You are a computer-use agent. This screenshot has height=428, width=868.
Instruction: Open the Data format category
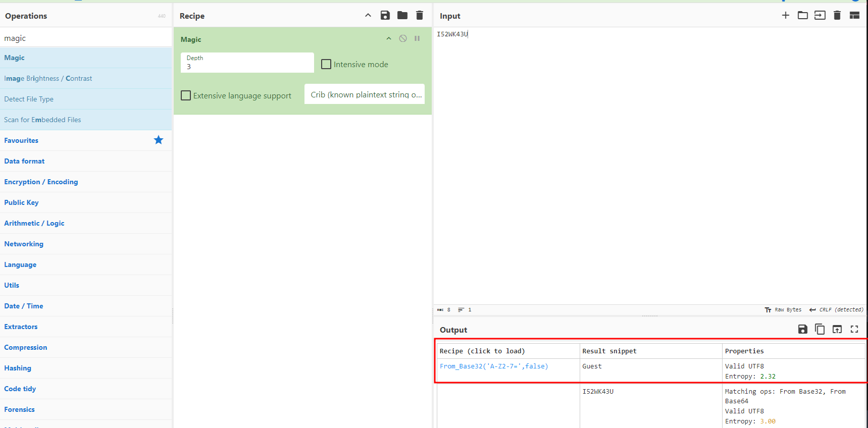tap(24, 161)
